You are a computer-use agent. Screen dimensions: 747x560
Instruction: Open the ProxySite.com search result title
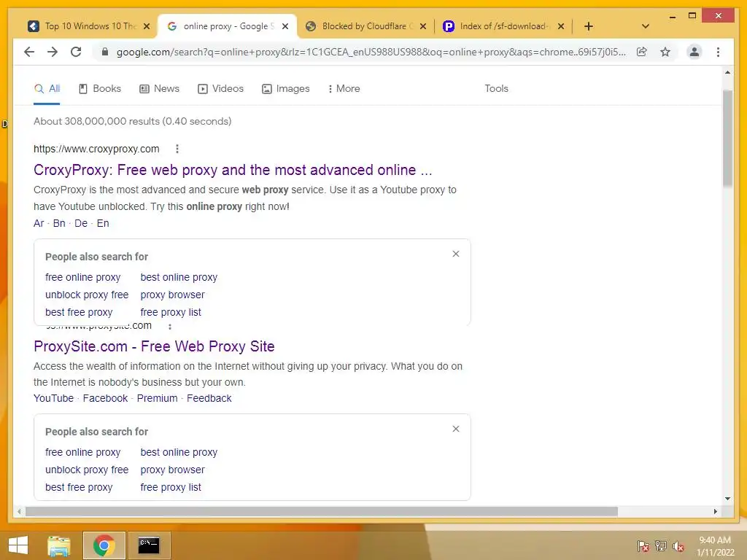(x=154, y=346)
